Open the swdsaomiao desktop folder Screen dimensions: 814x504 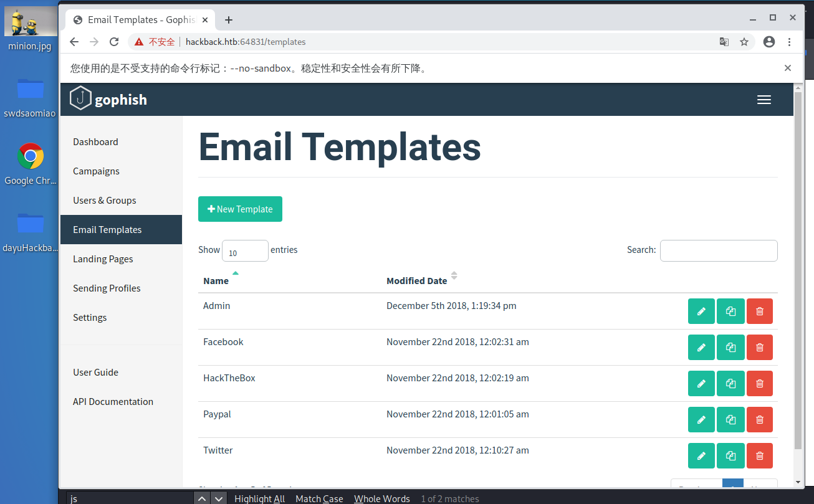coord(30,97)
